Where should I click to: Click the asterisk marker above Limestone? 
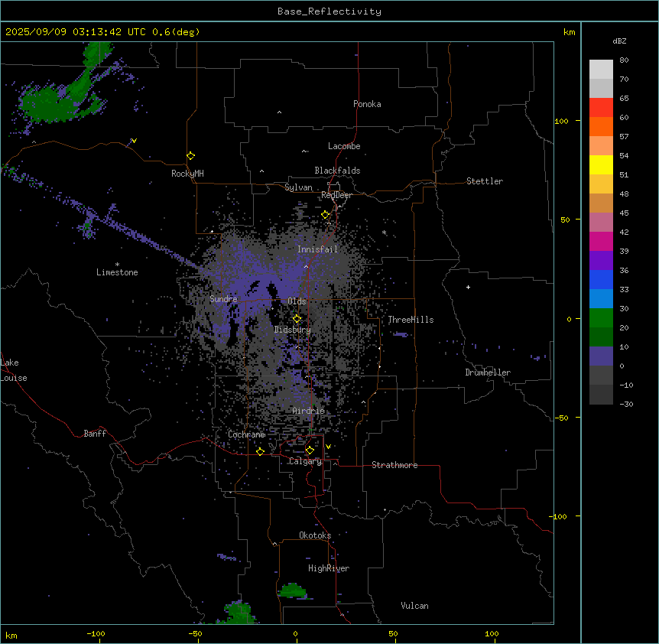pos(117,265)
